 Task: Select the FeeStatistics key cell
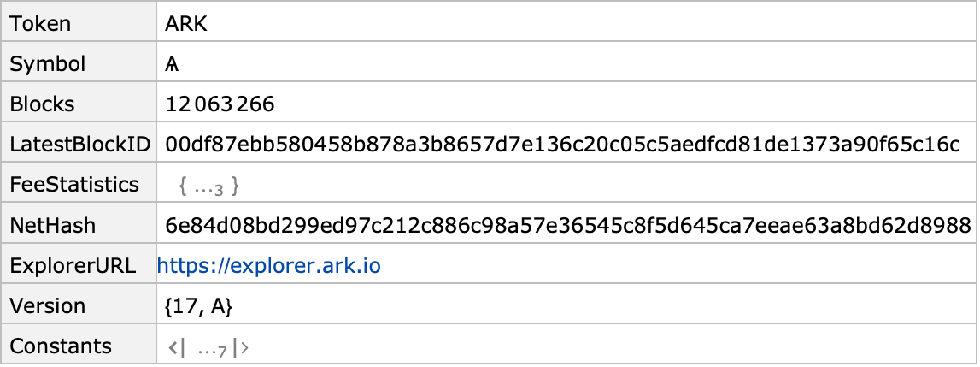pos(79,184)
